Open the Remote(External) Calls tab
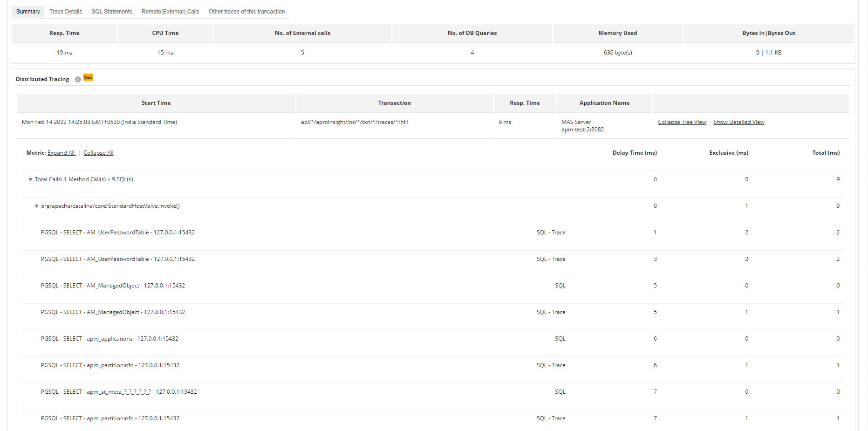 pos(171,12)
